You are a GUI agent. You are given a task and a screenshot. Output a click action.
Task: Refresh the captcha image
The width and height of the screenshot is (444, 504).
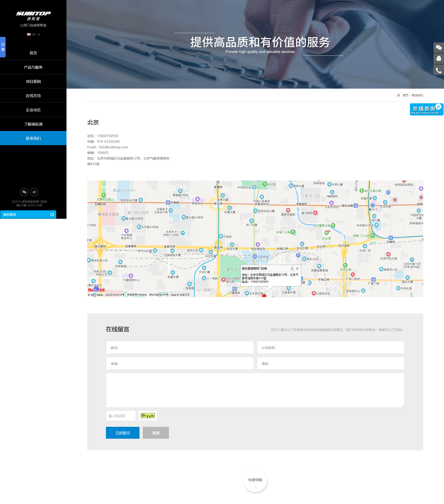coord(147,416)
